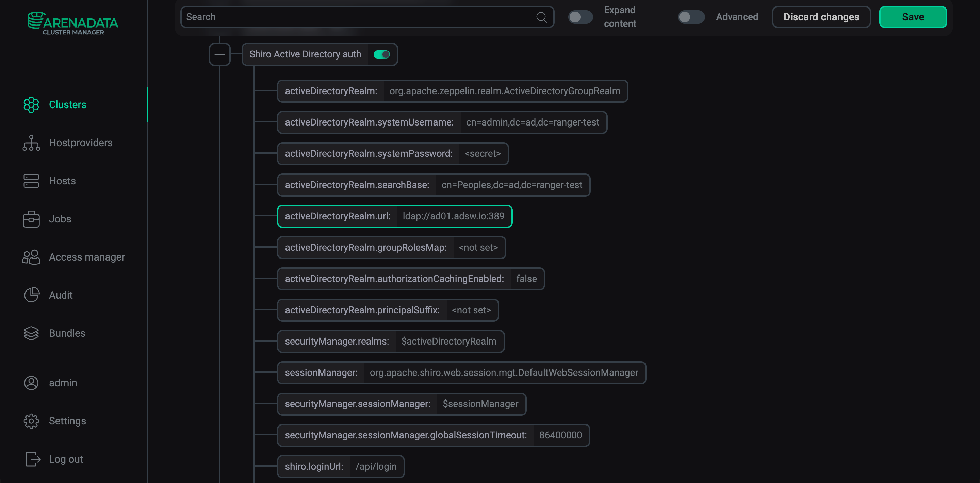Screen dimensions: 980x483
Task: Select Log out from the sidebar
Action: pyautogui.click(x=66, y=459)
